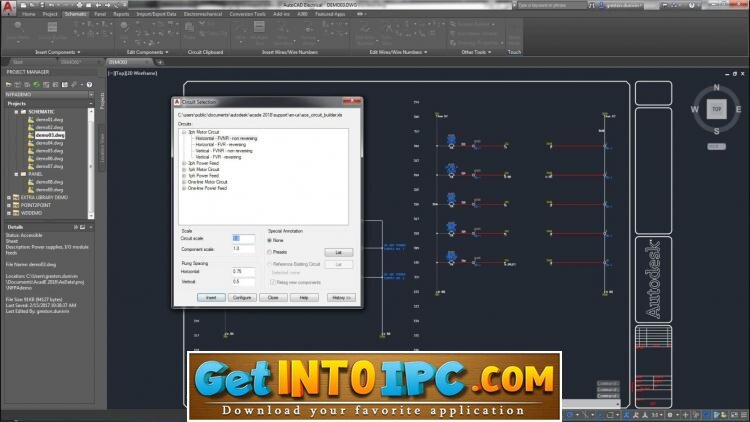Click the Project Manager tree vertical scrollbar
Viewport: 750px width, 422px height.
pyautogui.click(x=91, y=163)
